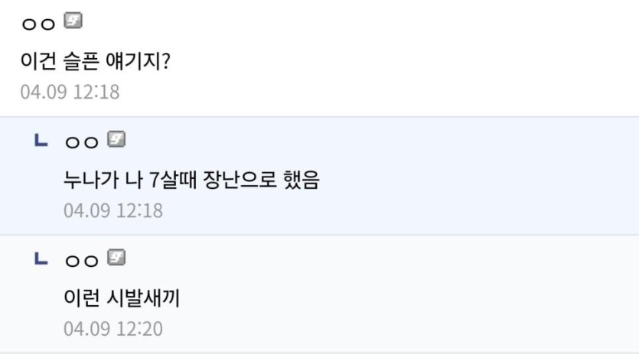Open the top commenter's ㅇㅇ nickname

tap(39, 23)
